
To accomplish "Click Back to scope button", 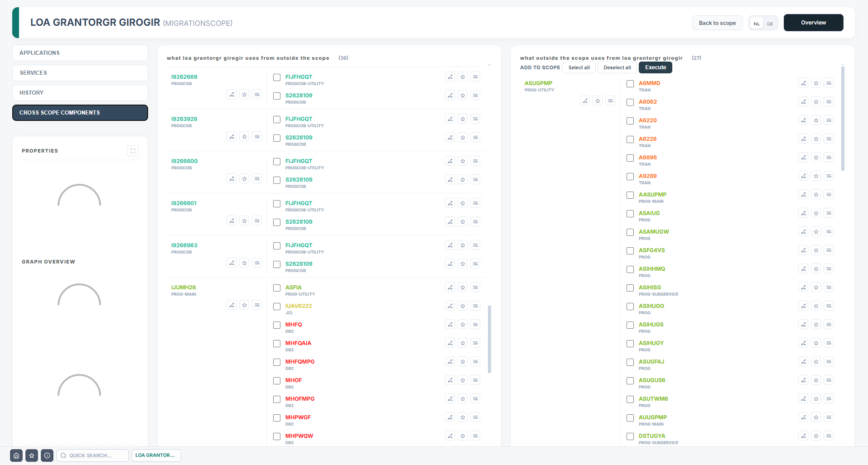I will pyautogui.click(x=717, y=23).
